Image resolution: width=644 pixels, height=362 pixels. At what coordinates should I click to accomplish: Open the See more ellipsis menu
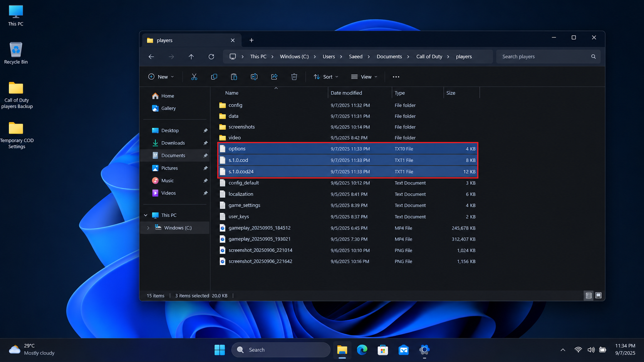(396, 77)
